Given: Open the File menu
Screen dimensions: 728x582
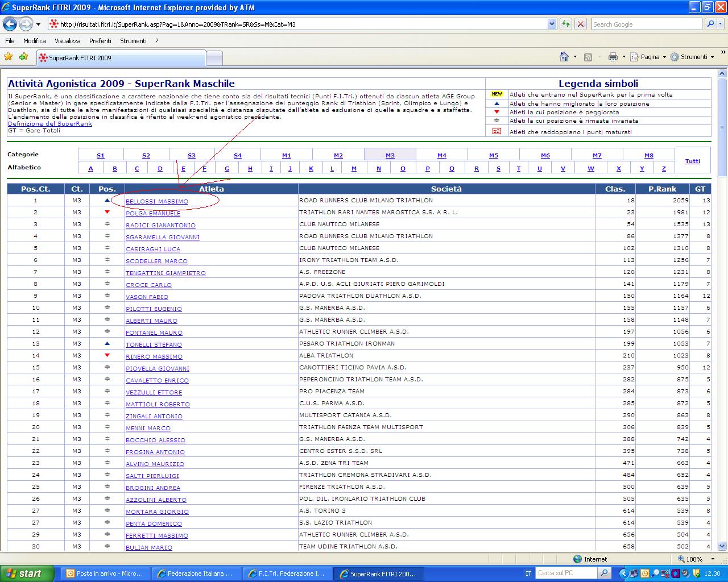Looking at the screenshot, I should coord(10,41).
